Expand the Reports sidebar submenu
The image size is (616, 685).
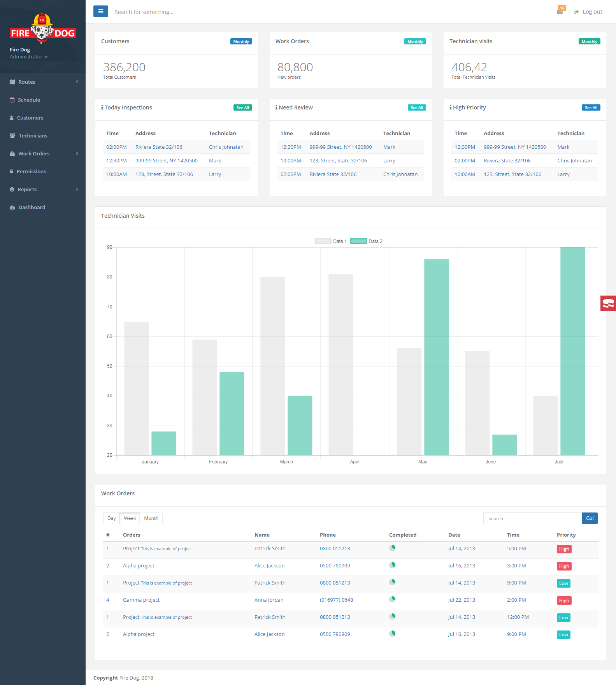pos(43,190)
